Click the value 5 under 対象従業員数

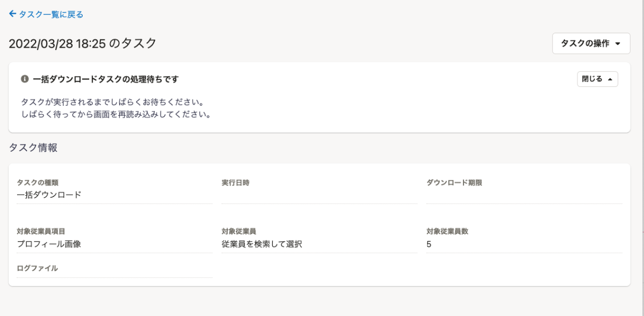[x=429, y=244]
